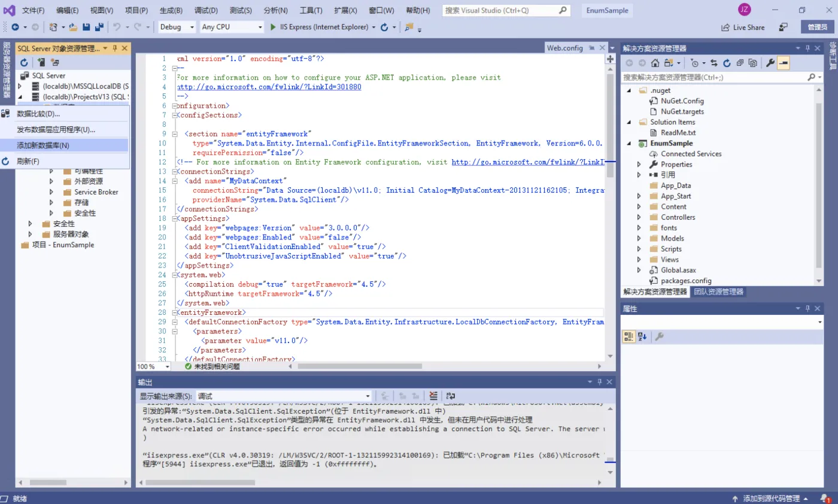Select 发布数据层应用程序(U)... context menu item
The image size is (838, 504).
(64, 130)
